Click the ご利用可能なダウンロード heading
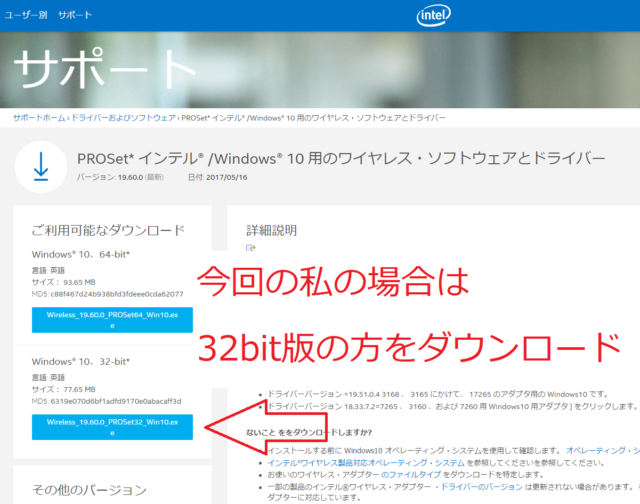Viewport: 640px width, 504px height. (x=108, y=230)
